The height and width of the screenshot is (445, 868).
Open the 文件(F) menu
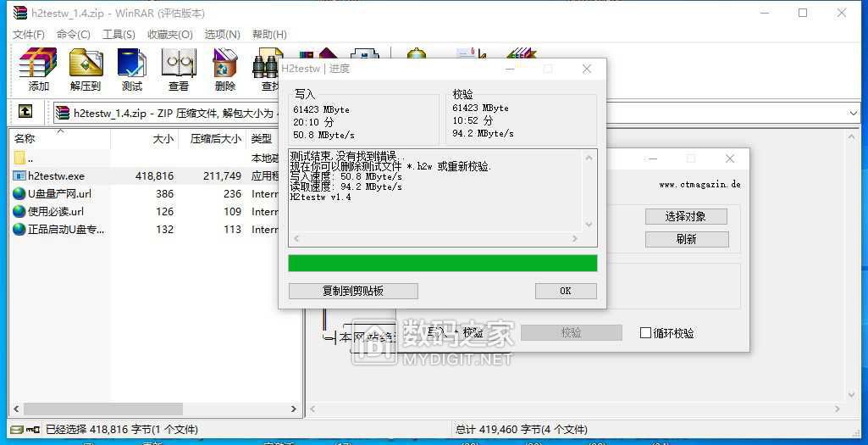pos(29,35)
